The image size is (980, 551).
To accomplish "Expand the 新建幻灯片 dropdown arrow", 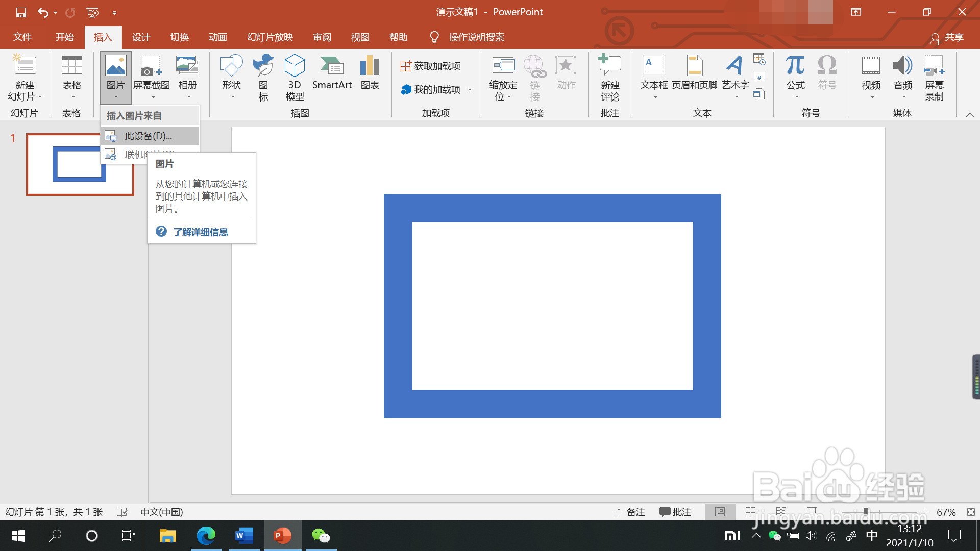I will [40, 97].
